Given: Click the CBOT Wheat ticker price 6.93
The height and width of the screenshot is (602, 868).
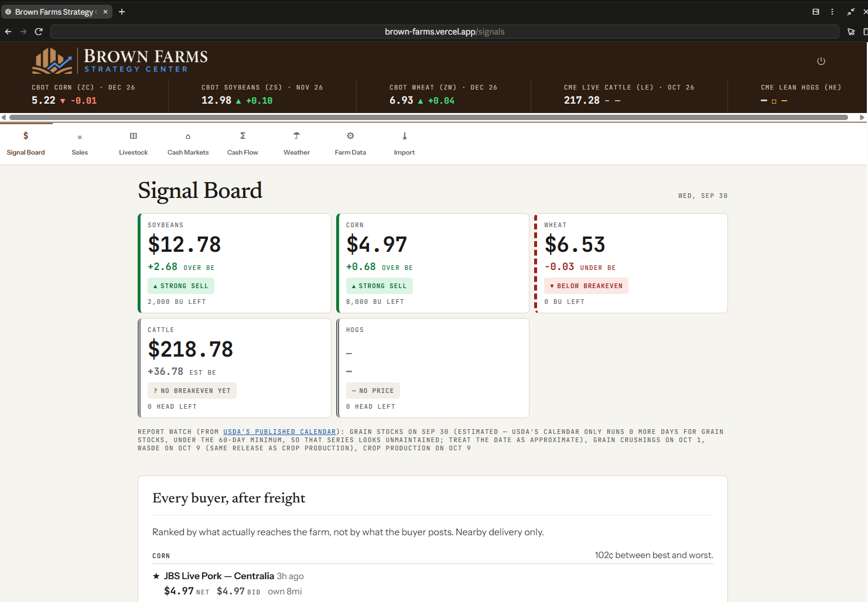Looking at the screenshot, I should click(x=401, y=100).
